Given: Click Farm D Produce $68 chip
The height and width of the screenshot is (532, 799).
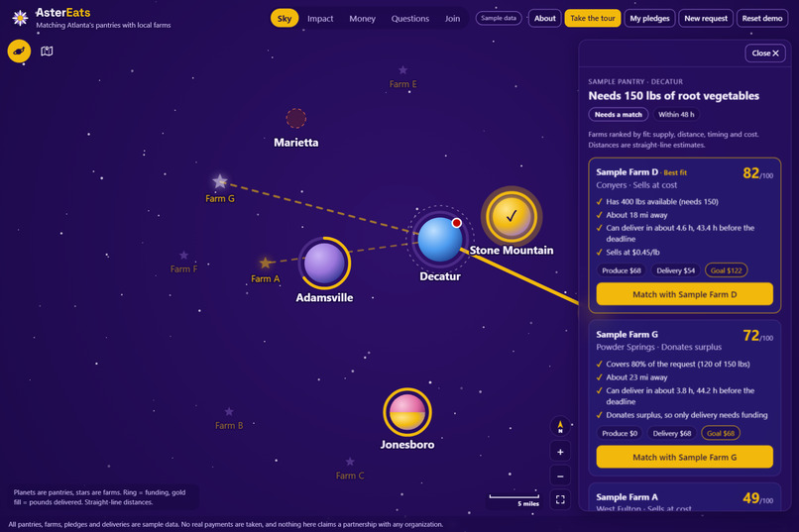Looking at the screenshot, I should pyautogui.click(x=622, y=270).
